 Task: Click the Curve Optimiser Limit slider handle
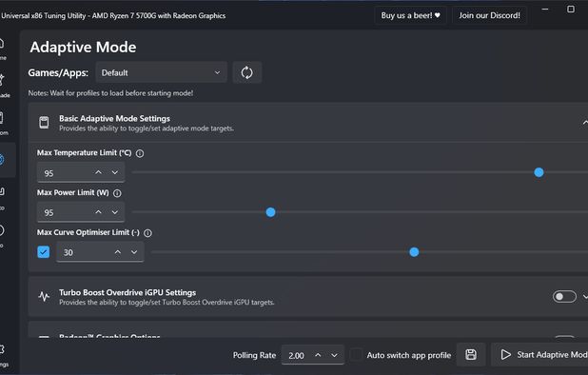click(414, 252)
